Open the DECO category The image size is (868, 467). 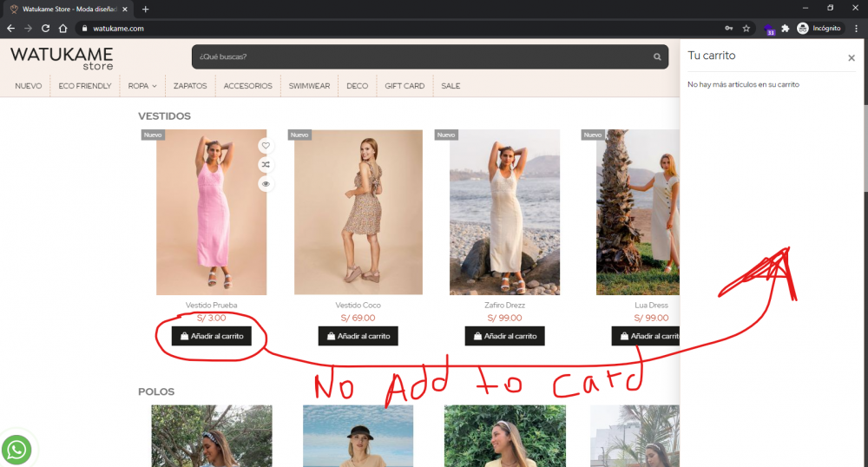[x=357, y=86]
